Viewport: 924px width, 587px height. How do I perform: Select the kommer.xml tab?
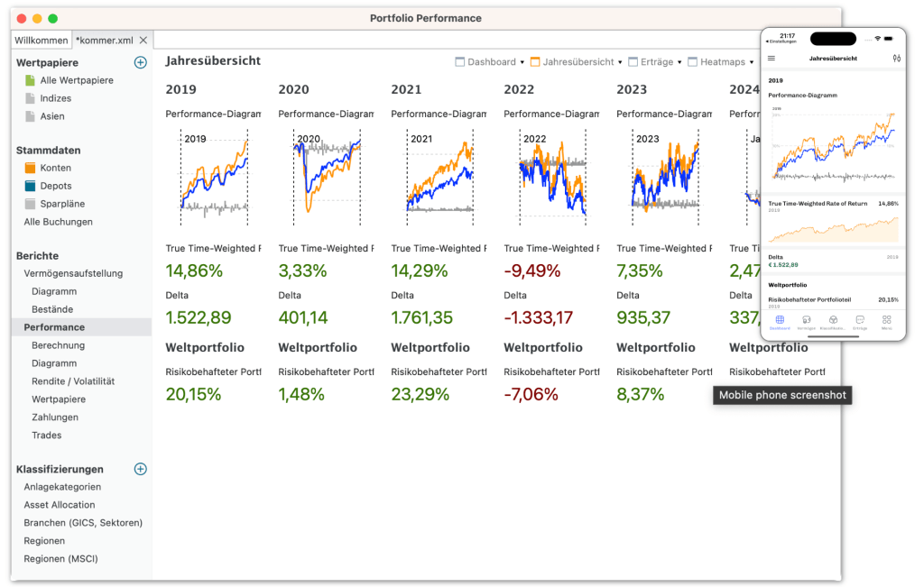click(102, 40)
